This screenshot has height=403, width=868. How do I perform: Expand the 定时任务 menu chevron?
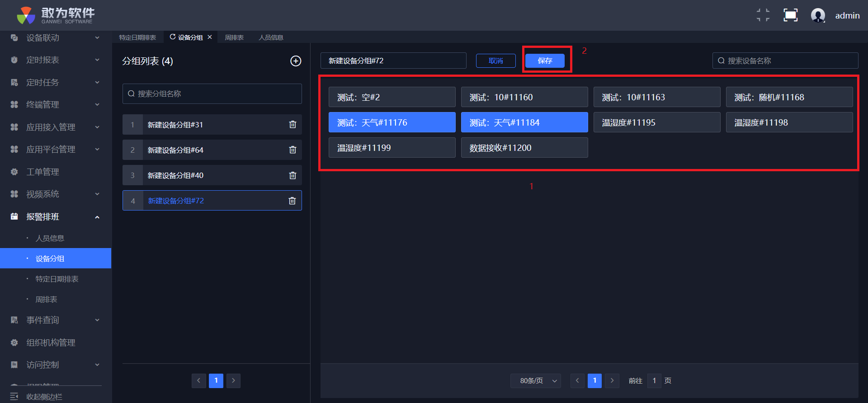coord(97,83)
